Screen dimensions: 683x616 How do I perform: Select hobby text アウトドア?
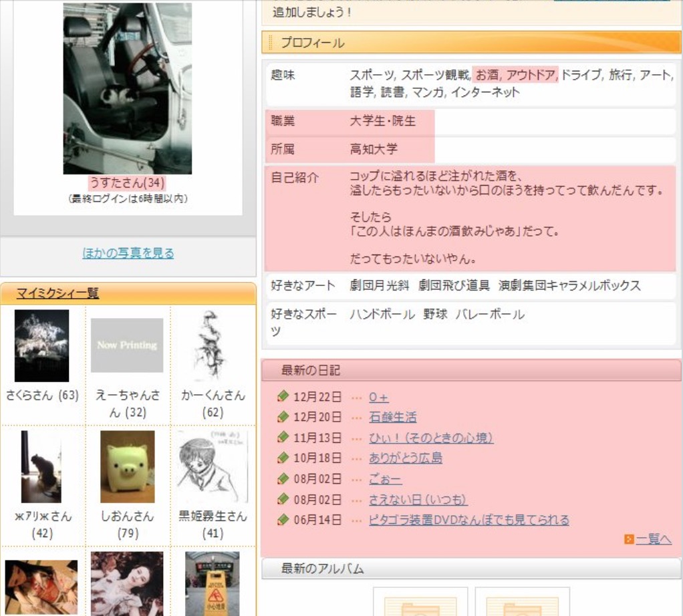click(x=531, y=75)
